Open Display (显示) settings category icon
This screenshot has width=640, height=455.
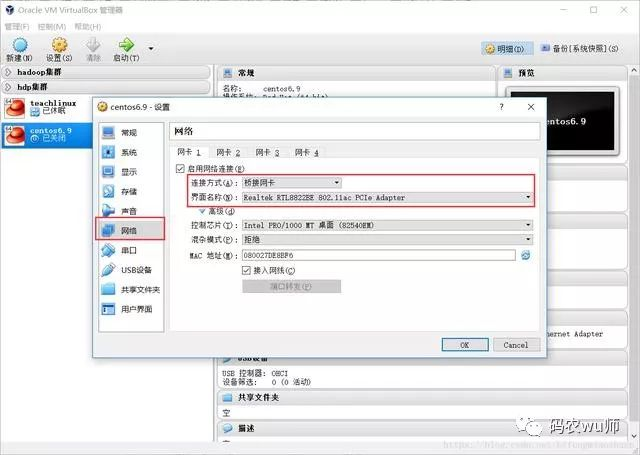coord(108,172)
